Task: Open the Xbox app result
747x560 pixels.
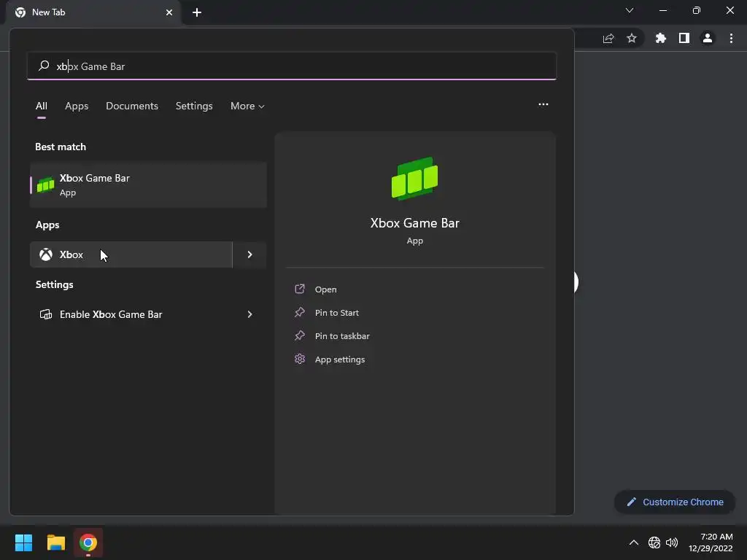Action: pos(131,254)
